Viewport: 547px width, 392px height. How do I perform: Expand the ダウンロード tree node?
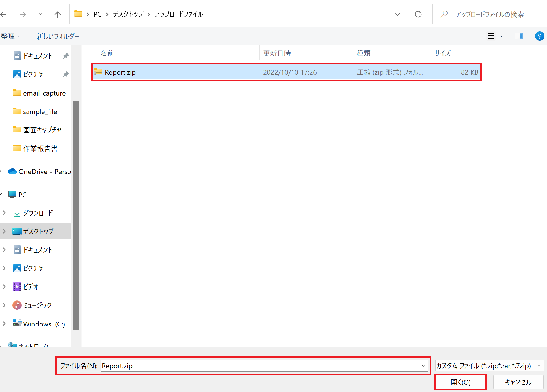point(4,213)
